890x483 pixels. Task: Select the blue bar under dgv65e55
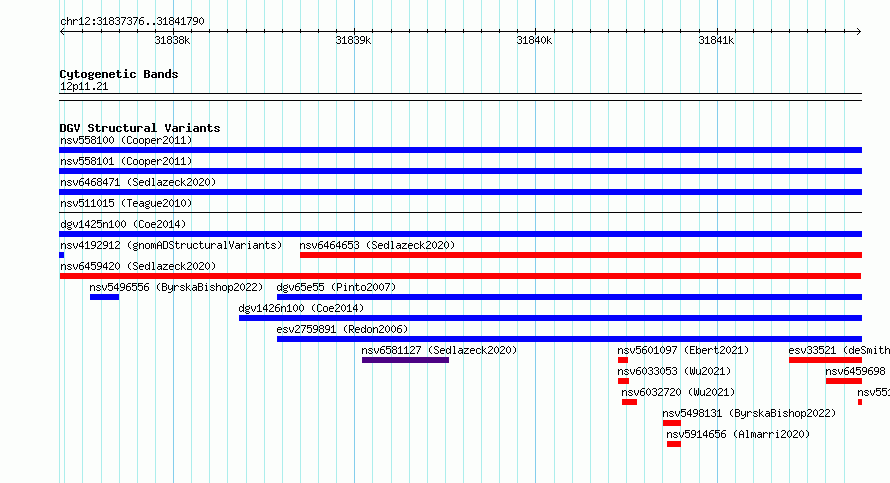[x=569, y=297]
